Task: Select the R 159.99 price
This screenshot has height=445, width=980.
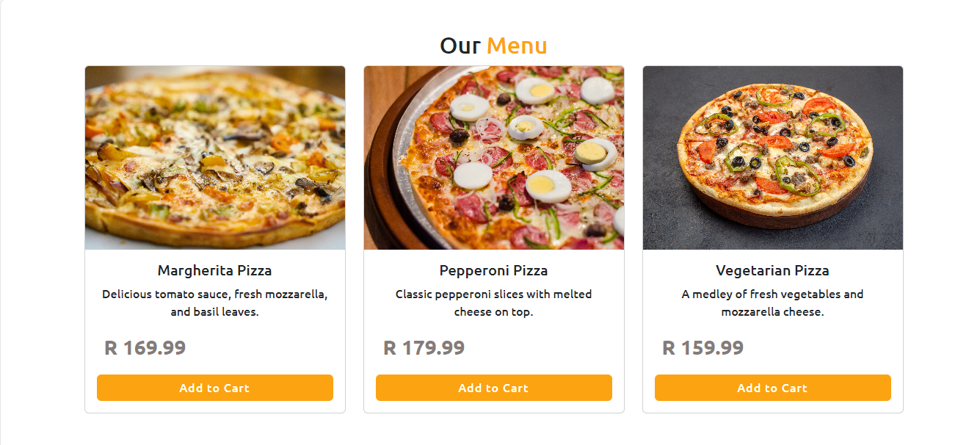Action: (x=703, y=347)
